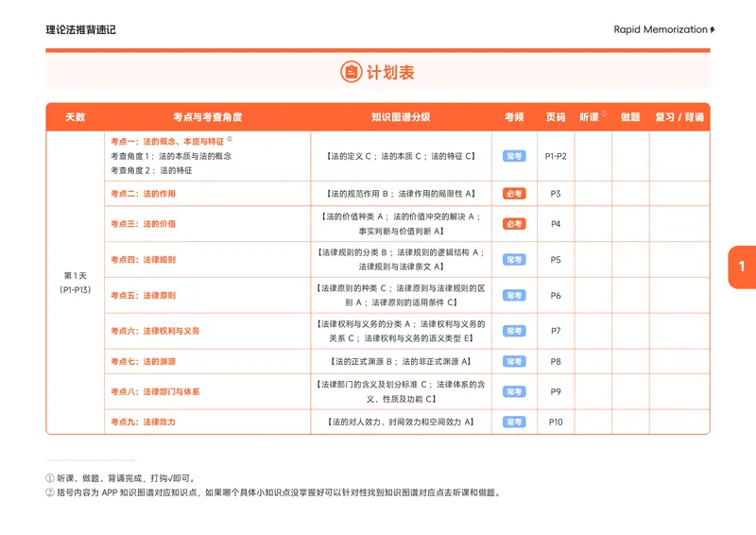Click the page cell P5

click(556, 260)
